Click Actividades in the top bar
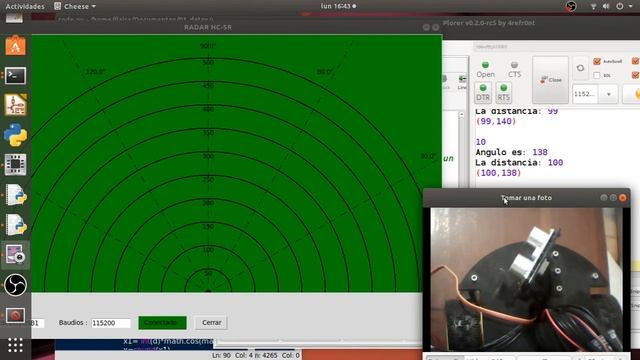Screen dimensions: 640x360 (25, 6)
